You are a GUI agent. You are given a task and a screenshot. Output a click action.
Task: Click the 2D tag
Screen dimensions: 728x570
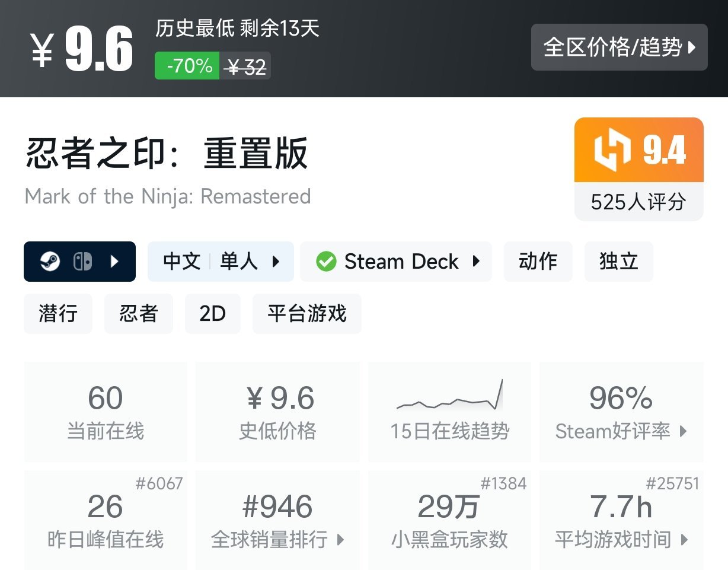213,314
